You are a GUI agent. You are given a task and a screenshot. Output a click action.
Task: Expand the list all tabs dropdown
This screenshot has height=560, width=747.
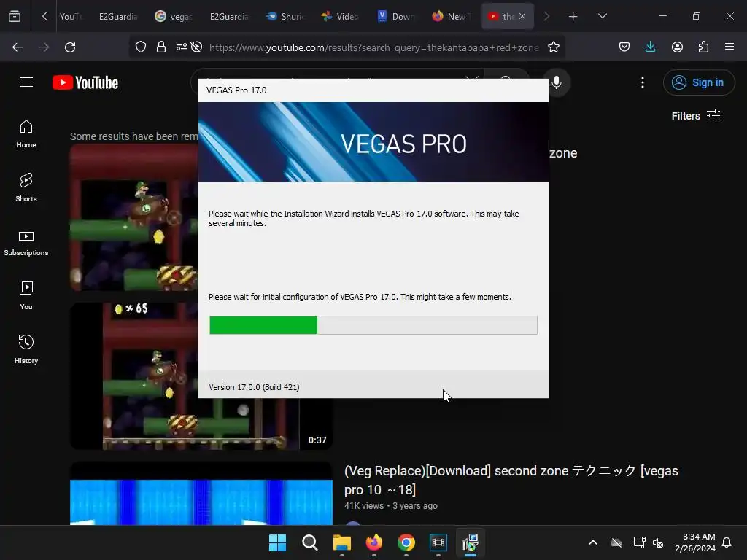pyautogui.click(x=602, y=16)
